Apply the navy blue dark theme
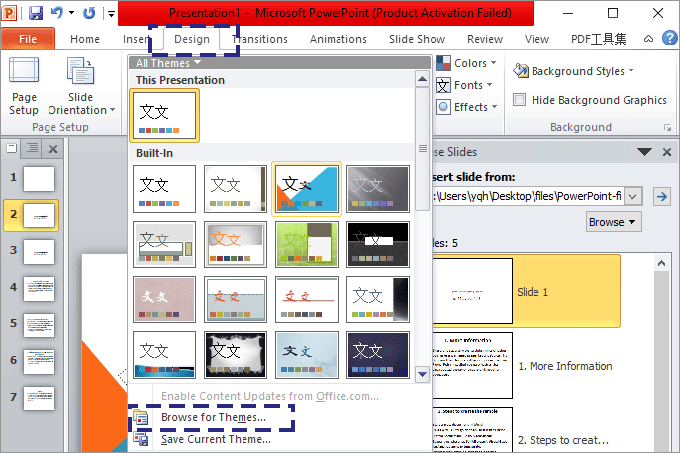 coord(378,355)
